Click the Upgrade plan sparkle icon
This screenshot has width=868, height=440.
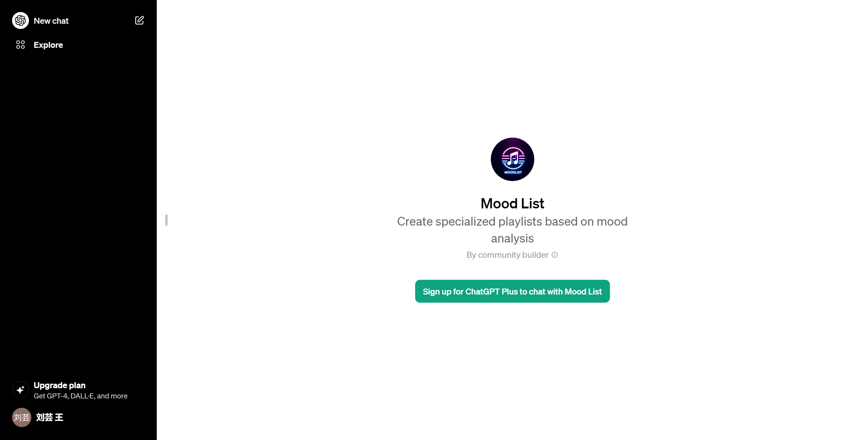[x=20, y=390]
